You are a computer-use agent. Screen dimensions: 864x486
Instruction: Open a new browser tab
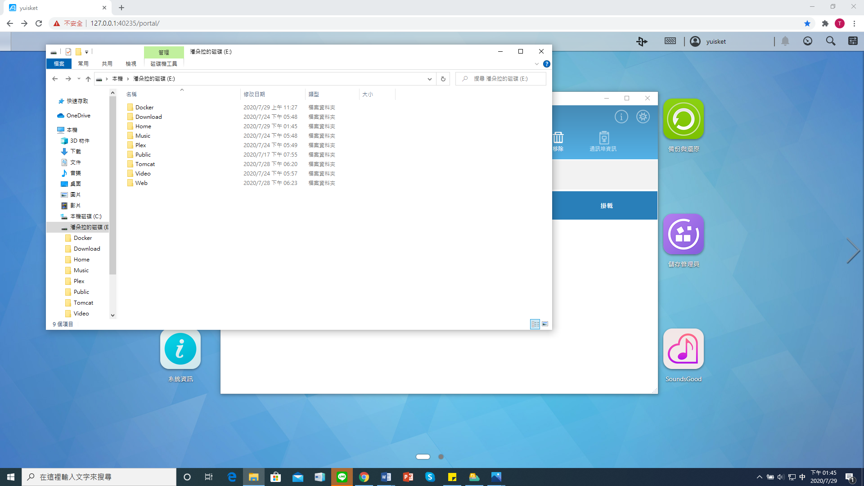pyautogui.click(x=121, y=8)
